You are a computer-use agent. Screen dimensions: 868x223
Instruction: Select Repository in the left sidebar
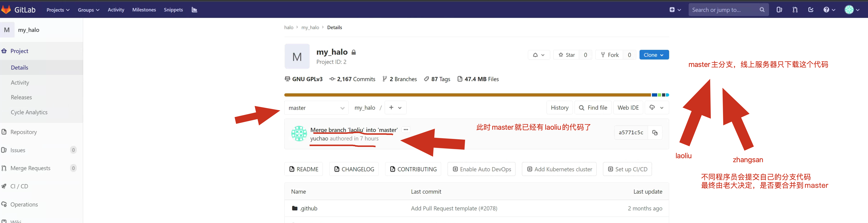point(24,132)
